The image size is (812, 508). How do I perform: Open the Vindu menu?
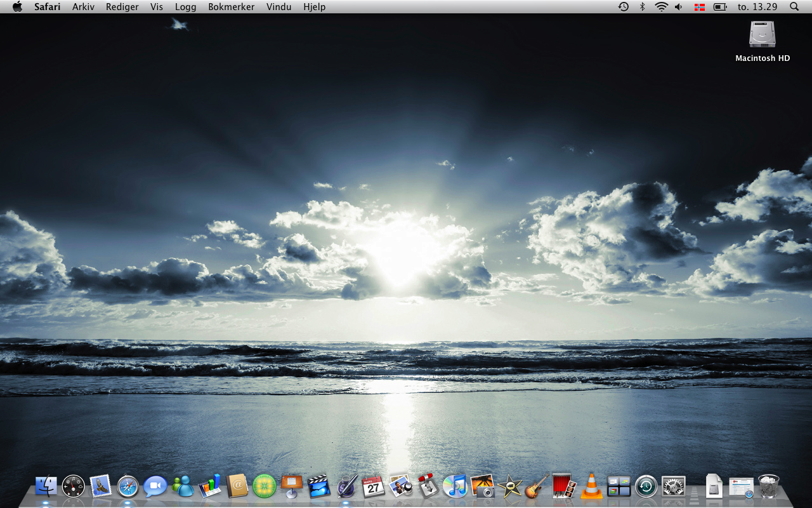tap(279, 6)
